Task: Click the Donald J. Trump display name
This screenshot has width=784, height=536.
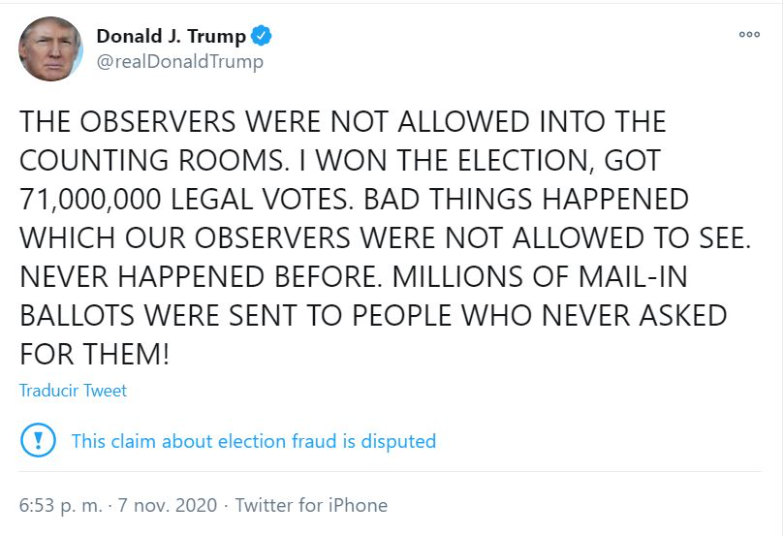Action: [x=171, y=37]
